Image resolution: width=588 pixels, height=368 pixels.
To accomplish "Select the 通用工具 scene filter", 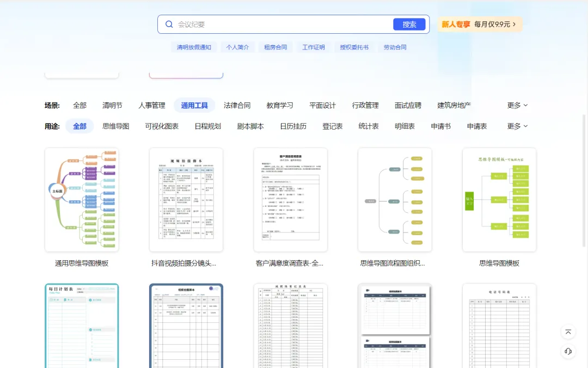I will 194,106.
